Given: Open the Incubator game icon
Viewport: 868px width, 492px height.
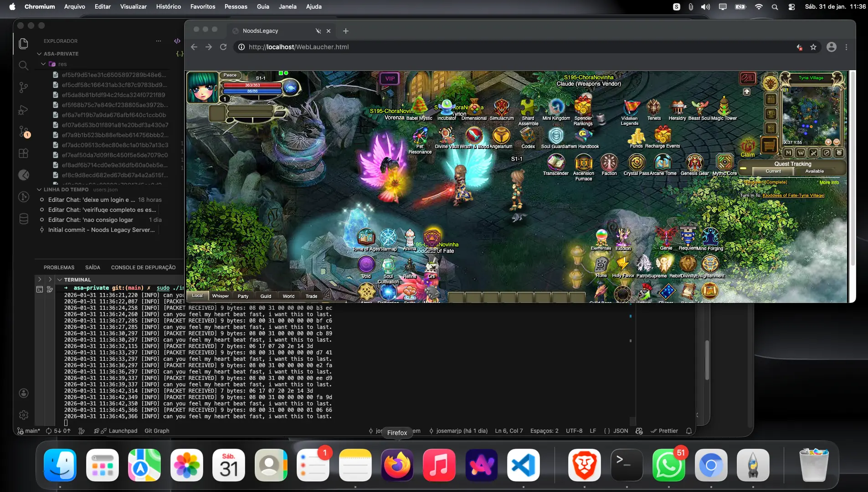Looking at the screenshot, I should [x=447, y=108].
